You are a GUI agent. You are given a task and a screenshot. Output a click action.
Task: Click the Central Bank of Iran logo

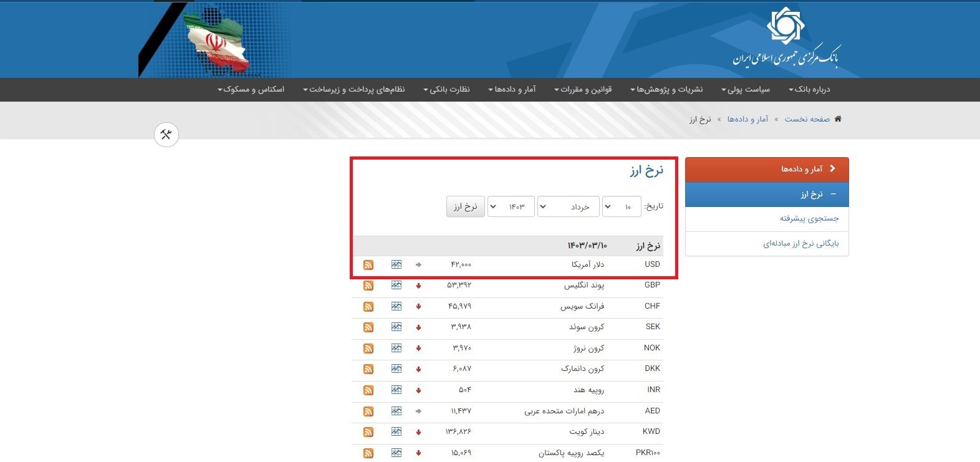pos(785,39)
